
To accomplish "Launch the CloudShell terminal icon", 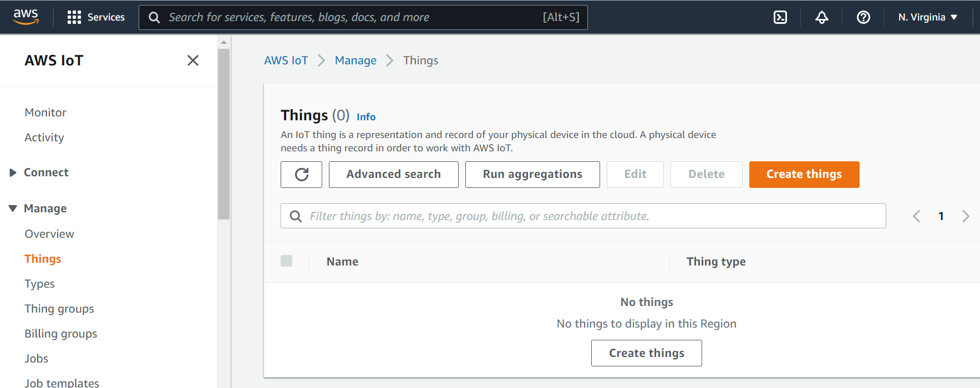I will pos(780,17).
